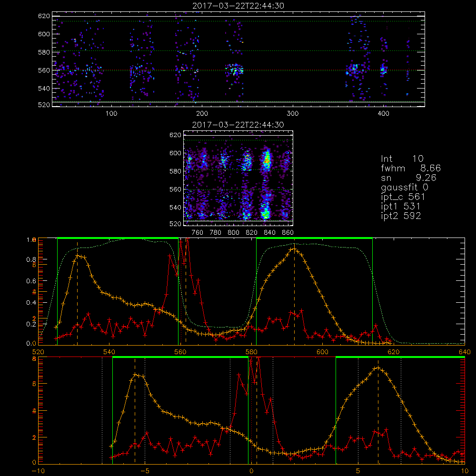
Task: Click y-axis label 0.4 on upper profile plot
Action: coord(31,303)
